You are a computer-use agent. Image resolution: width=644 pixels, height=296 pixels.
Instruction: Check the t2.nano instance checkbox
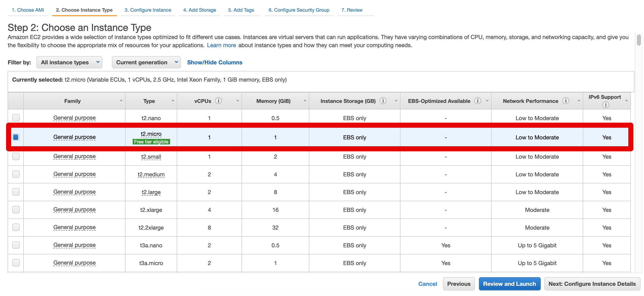tap(16, 118)
